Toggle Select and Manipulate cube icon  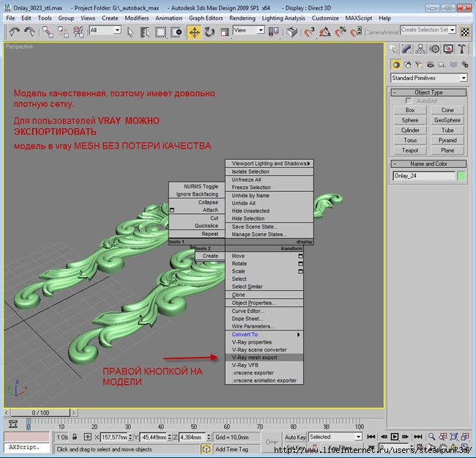click(x=291, y=32)
